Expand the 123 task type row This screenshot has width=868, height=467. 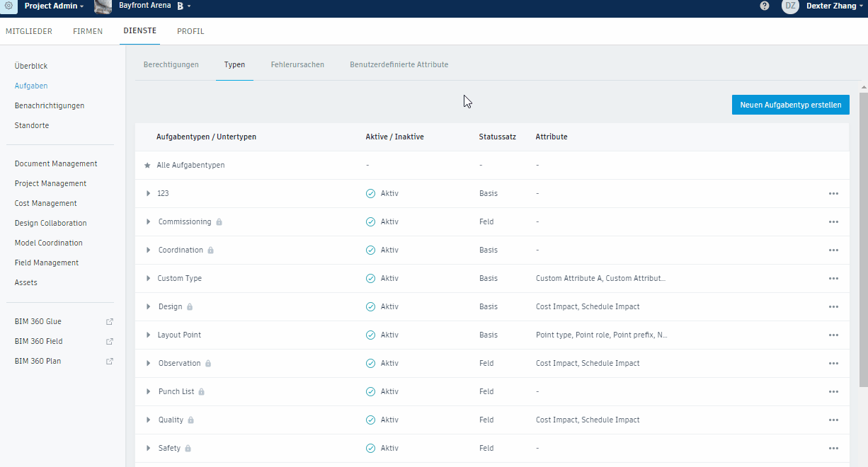pyautogui.click(x=149, y=193)
